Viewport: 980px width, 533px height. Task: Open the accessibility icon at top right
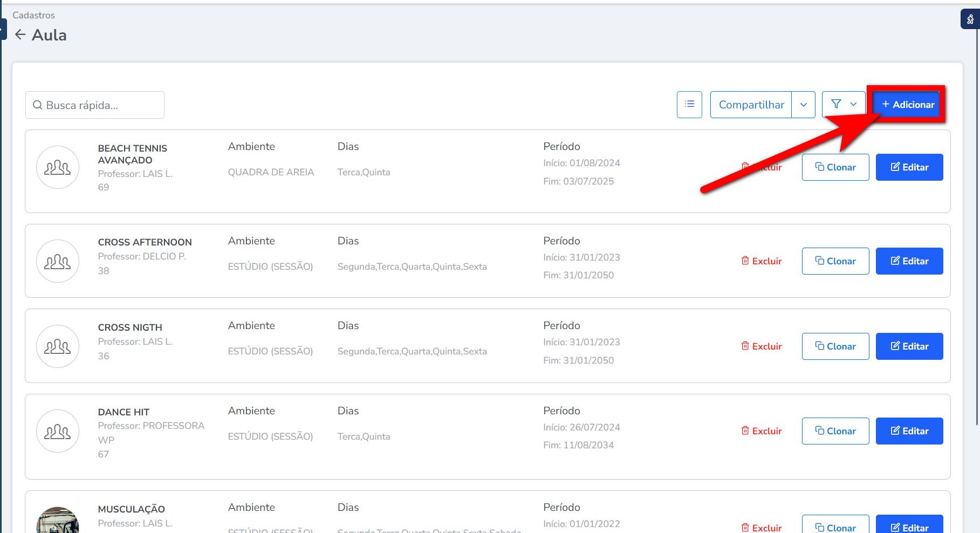coord(970,19)
